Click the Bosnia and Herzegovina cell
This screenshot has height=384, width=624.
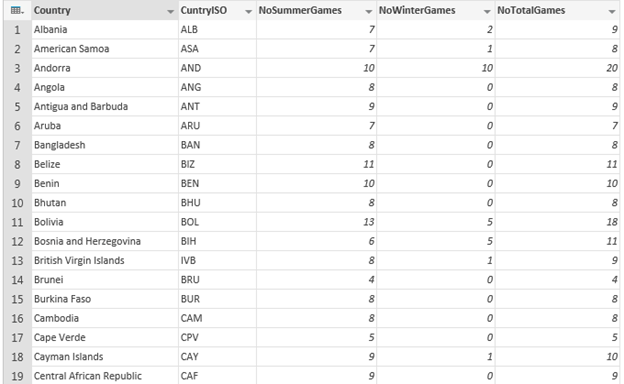coord(105,241)
